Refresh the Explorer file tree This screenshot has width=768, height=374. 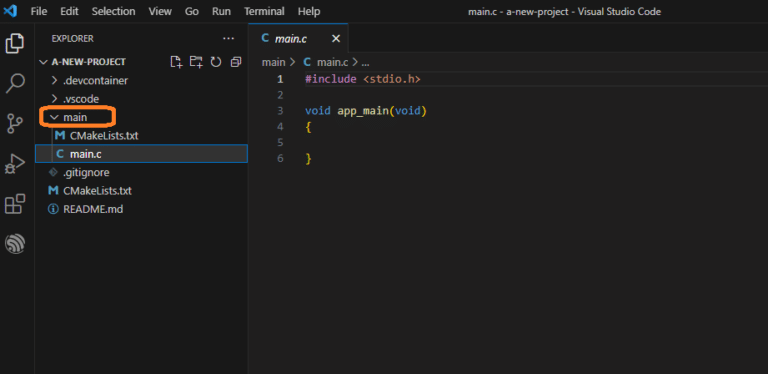216,62
